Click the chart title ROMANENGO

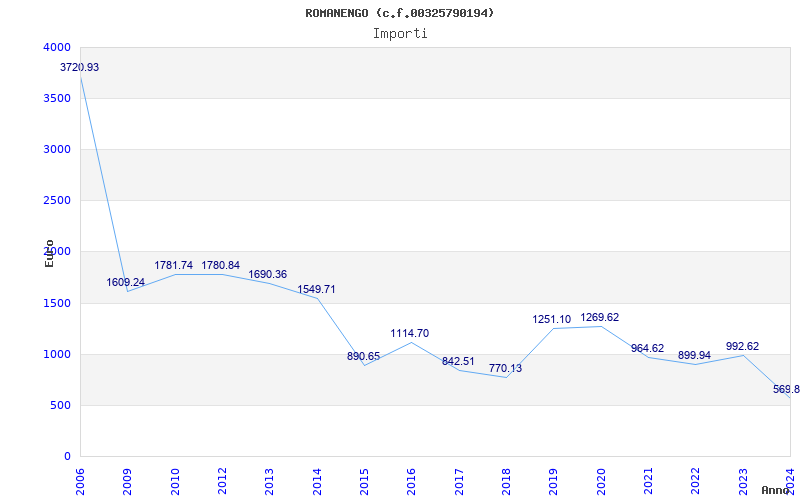coord(400,13)
